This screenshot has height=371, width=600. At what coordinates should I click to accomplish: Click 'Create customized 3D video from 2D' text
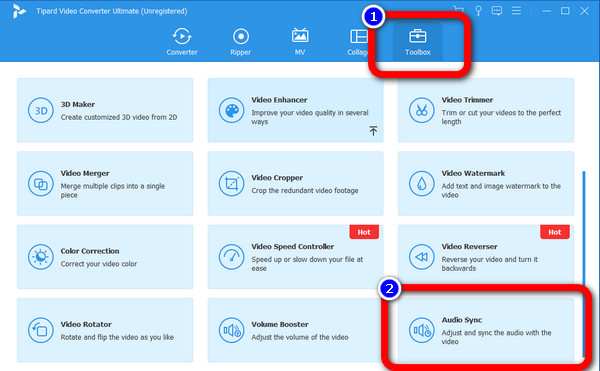[119, 117]
